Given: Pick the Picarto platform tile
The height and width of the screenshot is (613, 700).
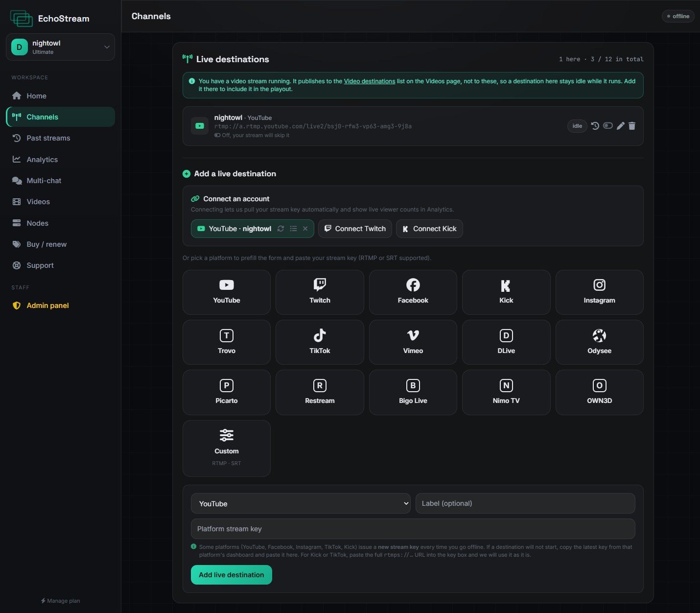Looking at the screenshot, I should coord(227,392).
